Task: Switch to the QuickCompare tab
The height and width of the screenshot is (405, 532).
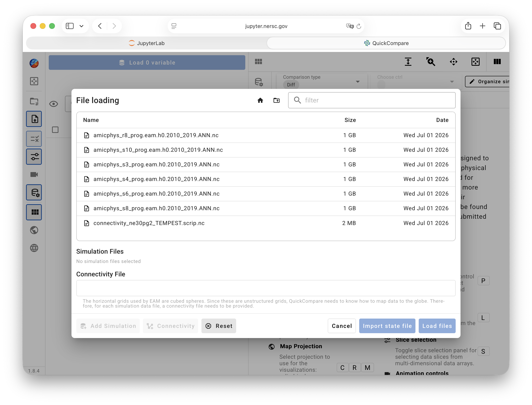Action: click(x=386, y=43)
